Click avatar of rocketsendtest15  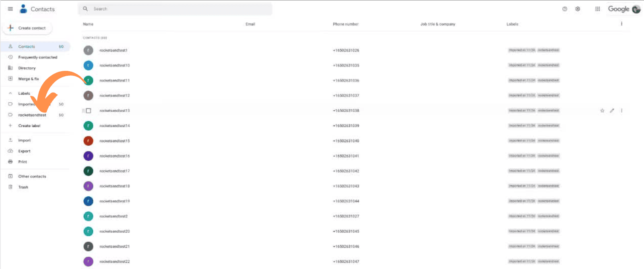[88, 141]
